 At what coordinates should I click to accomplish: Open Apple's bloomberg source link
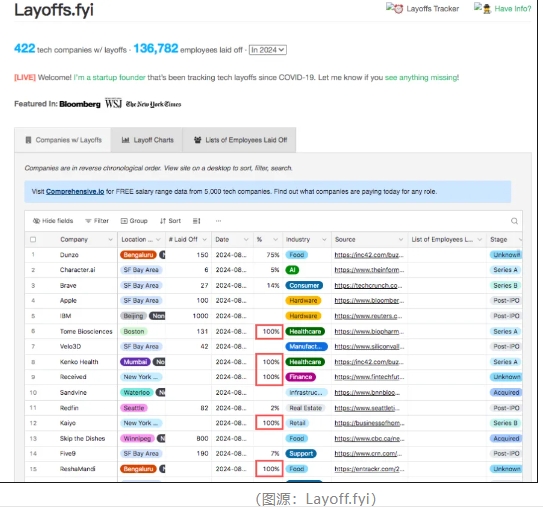point(369,301)
